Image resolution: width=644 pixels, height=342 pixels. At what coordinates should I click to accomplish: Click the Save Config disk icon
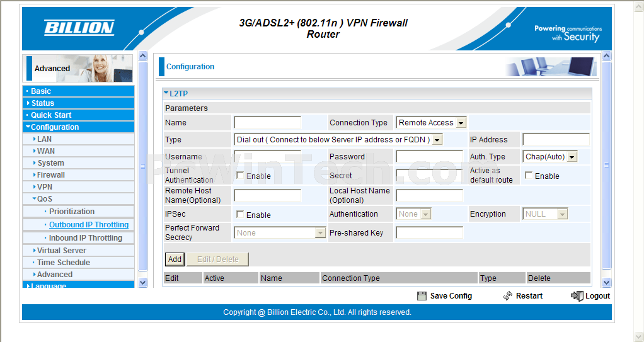click(x=422, y=296)
